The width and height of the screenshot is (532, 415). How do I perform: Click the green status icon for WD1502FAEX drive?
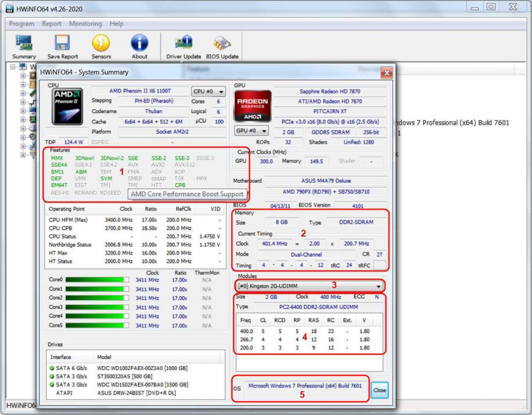[x=52, y=384]
